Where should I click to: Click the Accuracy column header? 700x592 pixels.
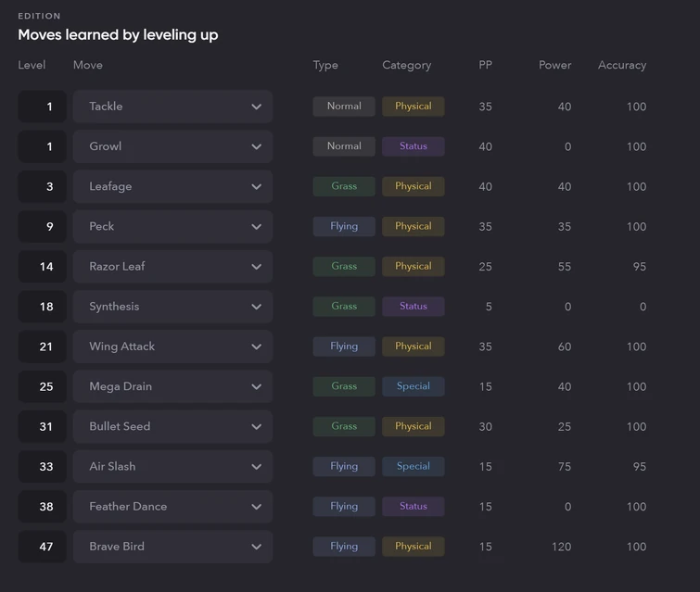(x=621, y=65)
